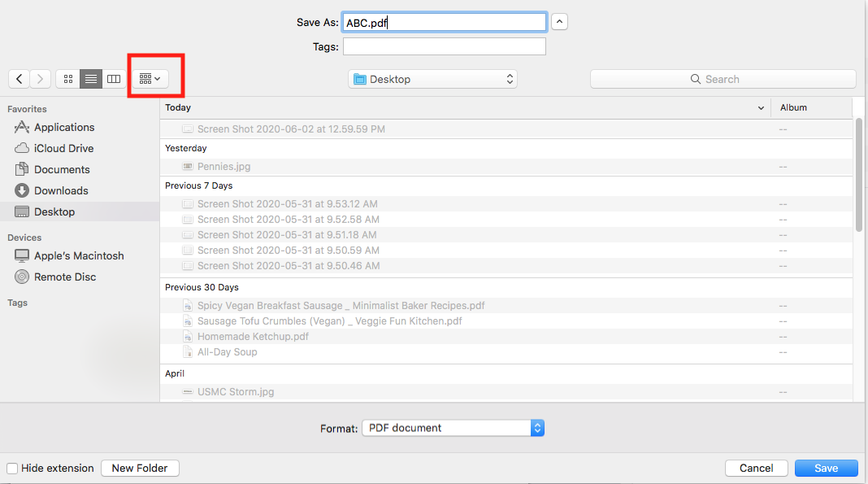Viewport: 868px width, 484px height.
Task: Click the USMC Storm.jpg file icon
Action: pos(188,392)
